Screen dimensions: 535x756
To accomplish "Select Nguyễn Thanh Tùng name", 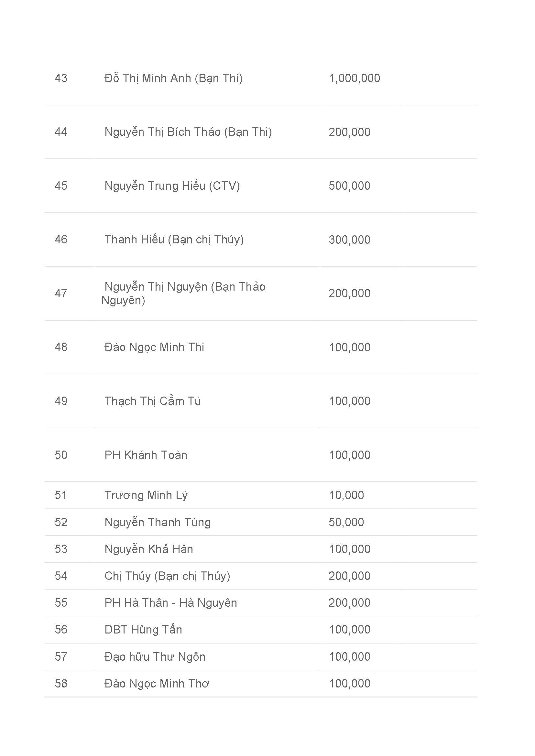I will (158, 522).
